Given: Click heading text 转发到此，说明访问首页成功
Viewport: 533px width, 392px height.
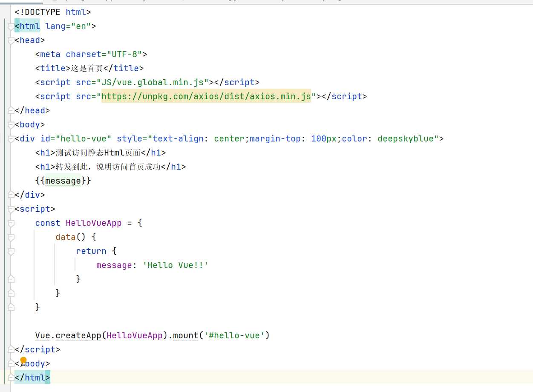Looking at the screenshot, I should coord(108,167).
